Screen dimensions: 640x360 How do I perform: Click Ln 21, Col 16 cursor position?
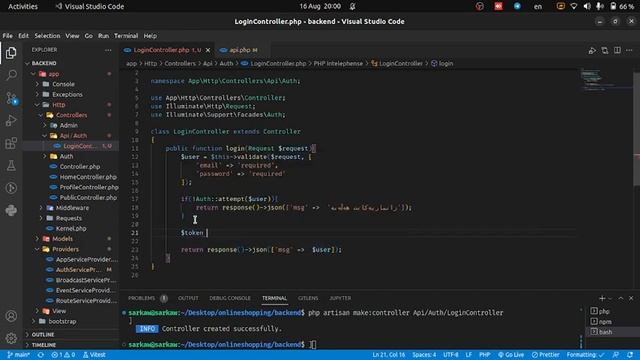[x=389, y=355]
